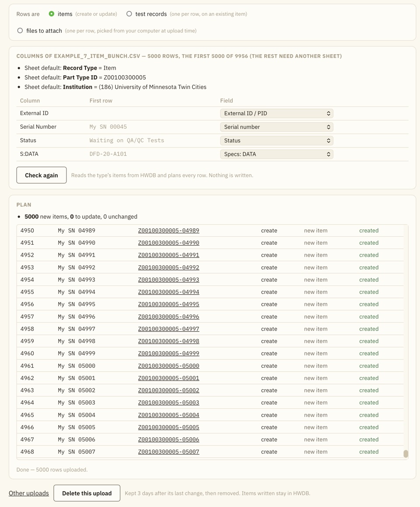This screenshot has height=507, width=420.
Task: Open item link Z00100300005-05002
Action: click(x=168, y=390)
